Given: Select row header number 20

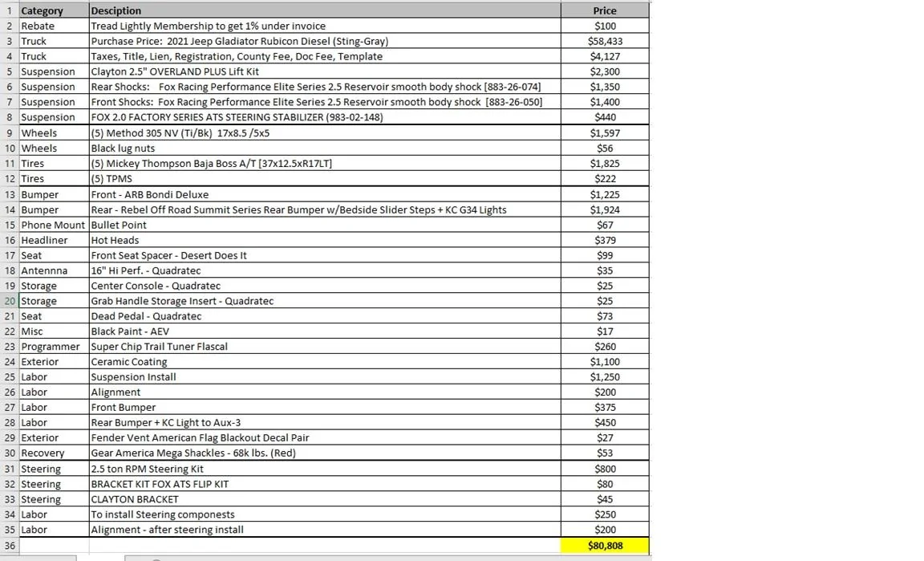Looking at the screenshot, I should 10,301.
